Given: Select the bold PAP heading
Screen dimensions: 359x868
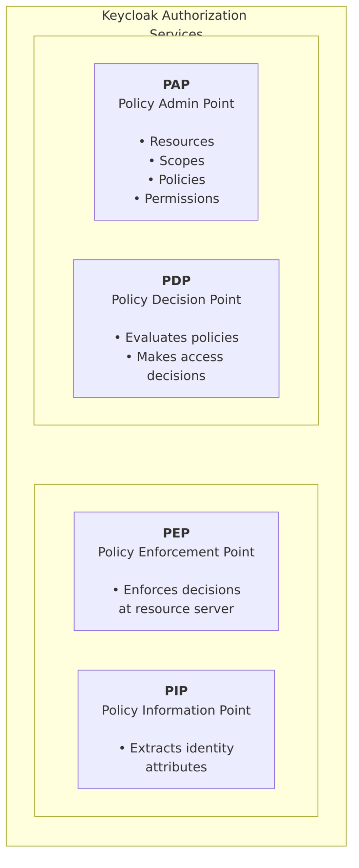Looking at the screenshot, I should click(x=176, y=84).
